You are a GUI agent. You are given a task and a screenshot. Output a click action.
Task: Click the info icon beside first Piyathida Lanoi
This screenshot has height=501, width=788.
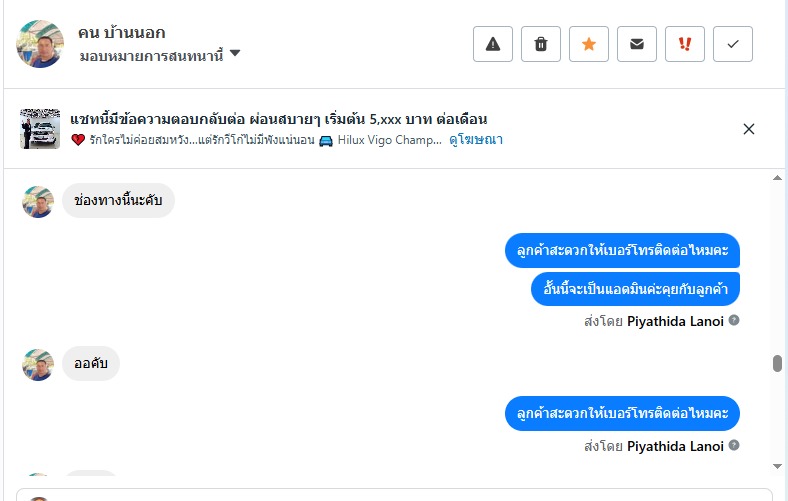[734, 321]
